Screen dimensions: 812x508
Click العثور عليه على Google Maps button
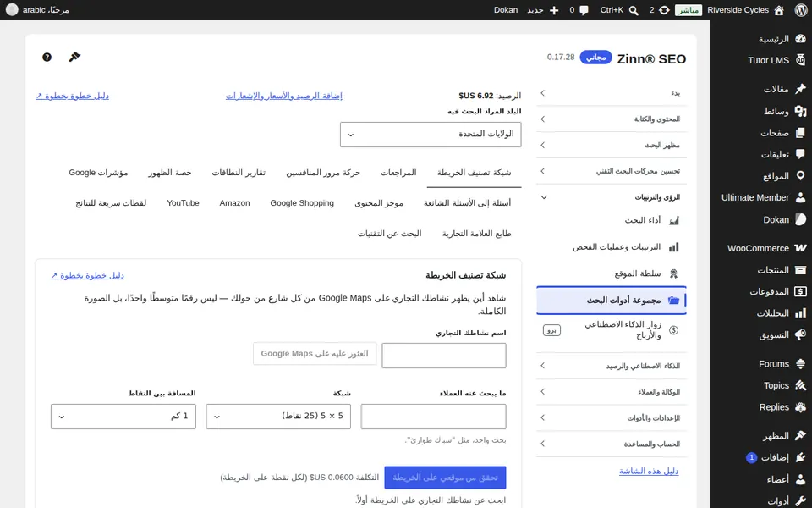tap(315, 354)
